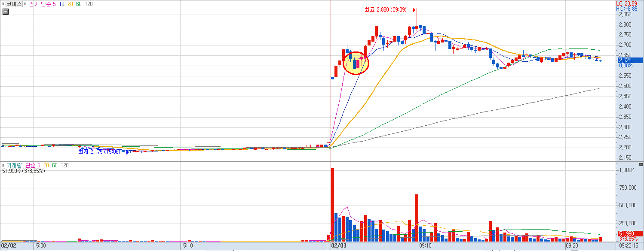644x251 pixels.
Task: Click the 09:20 time axis label
Action: pyautogui.click(x=572, y=246)
